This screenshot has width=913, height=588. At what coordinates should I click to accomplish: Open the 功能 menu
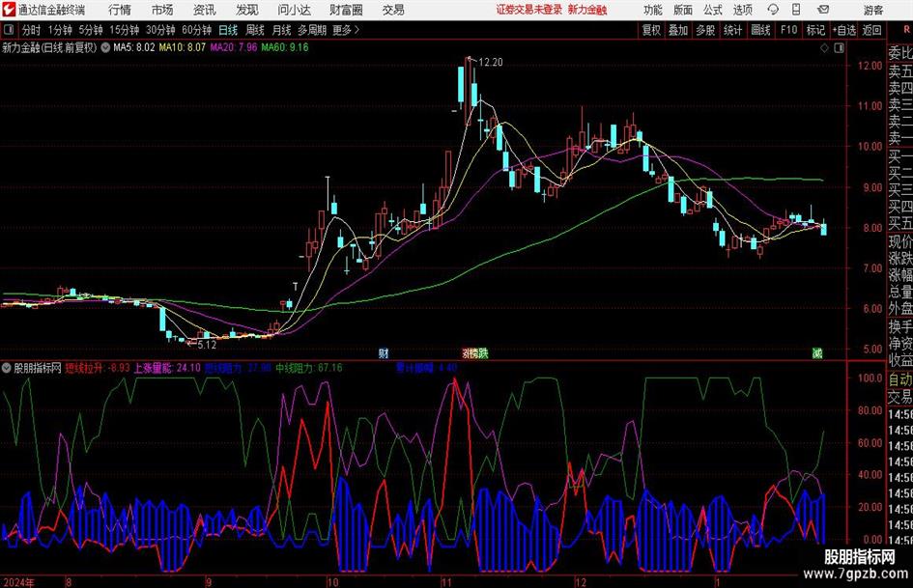(653, 10)
